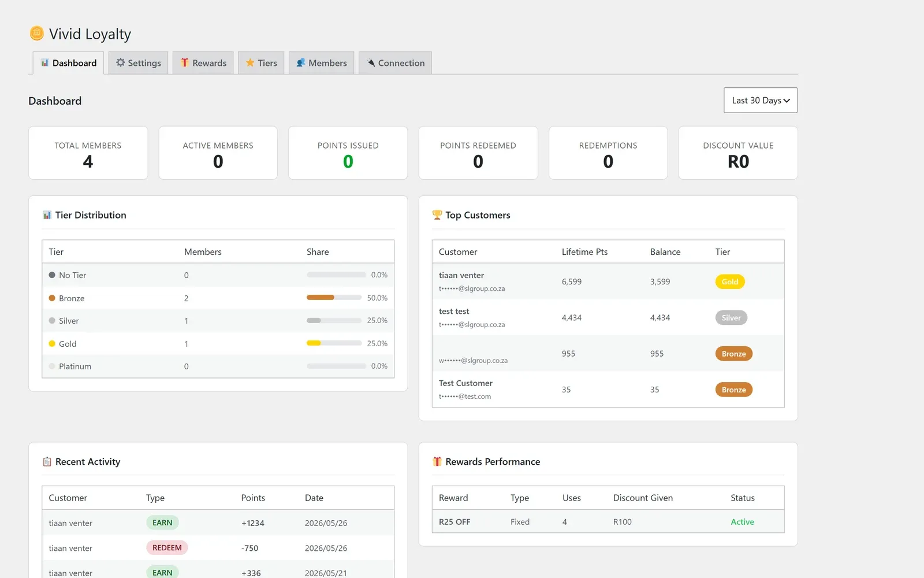Click the chart icon beside Tier Distribution
Image resolution: width=924 pixels, height=578 pixels.
tap(47, 215)
